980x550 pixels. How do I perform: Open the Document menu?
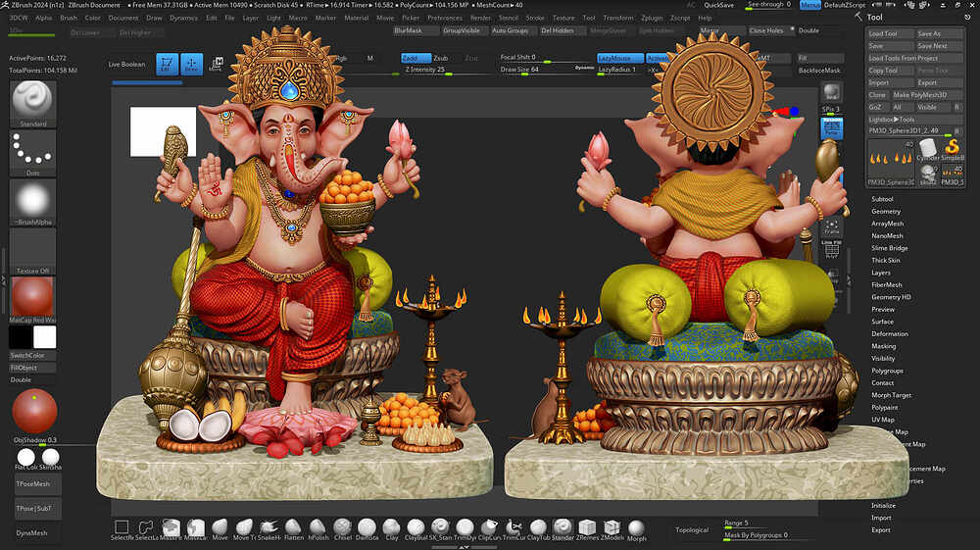123,18
